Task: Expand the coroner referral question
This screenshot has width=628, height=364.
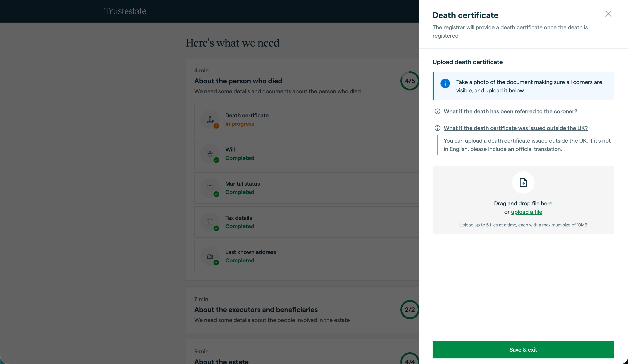Action: click(510, 111)
